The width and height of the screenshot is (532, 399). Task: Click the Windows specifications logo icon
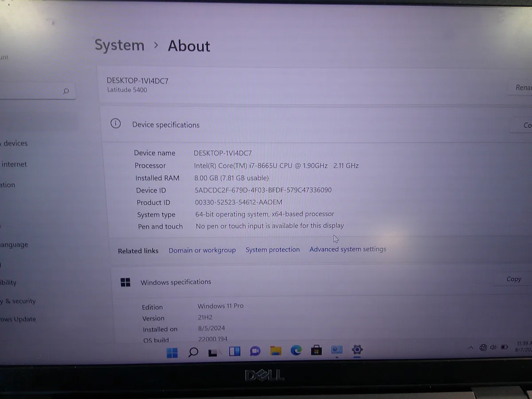(125, 282)
